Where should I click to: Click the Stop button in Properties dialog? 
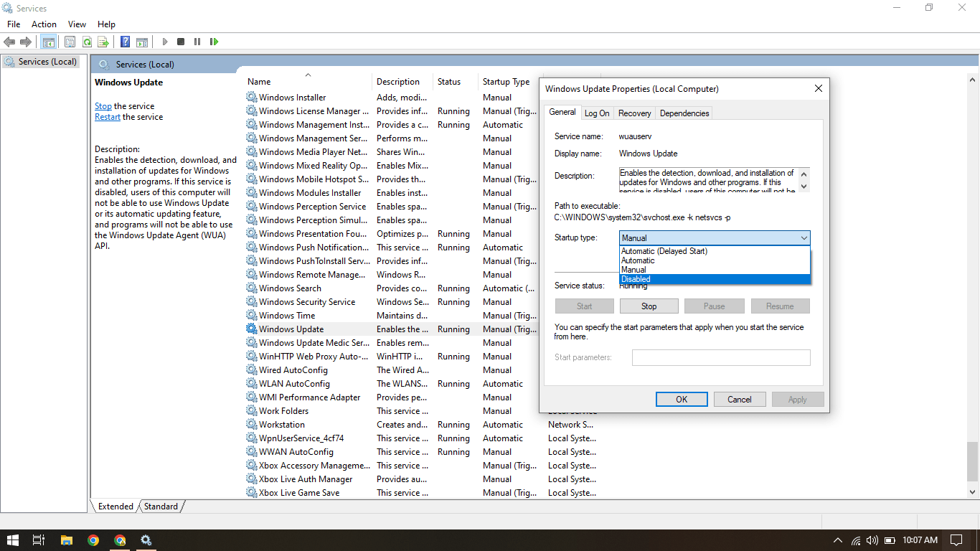point(649,306)
